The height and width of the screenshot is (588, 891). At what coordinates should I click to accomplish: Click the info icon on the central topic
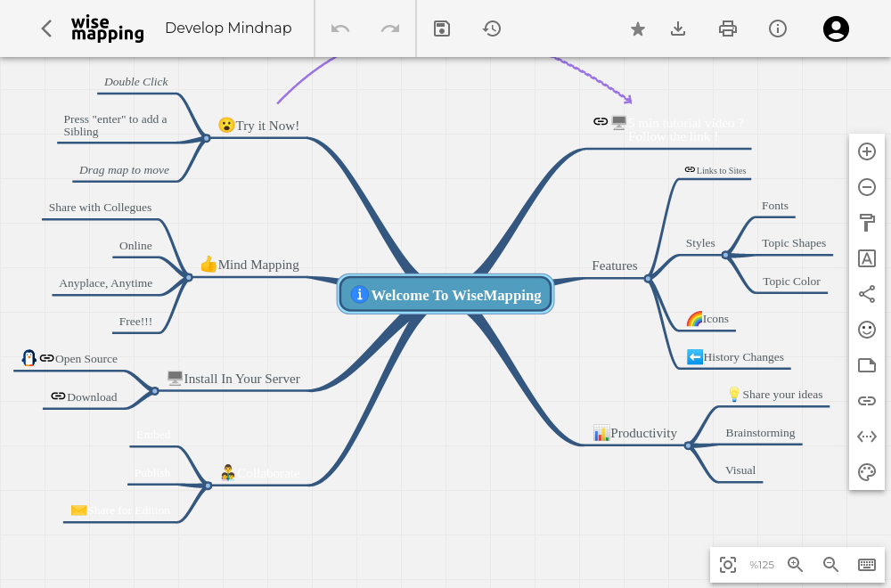coord(359,294)
